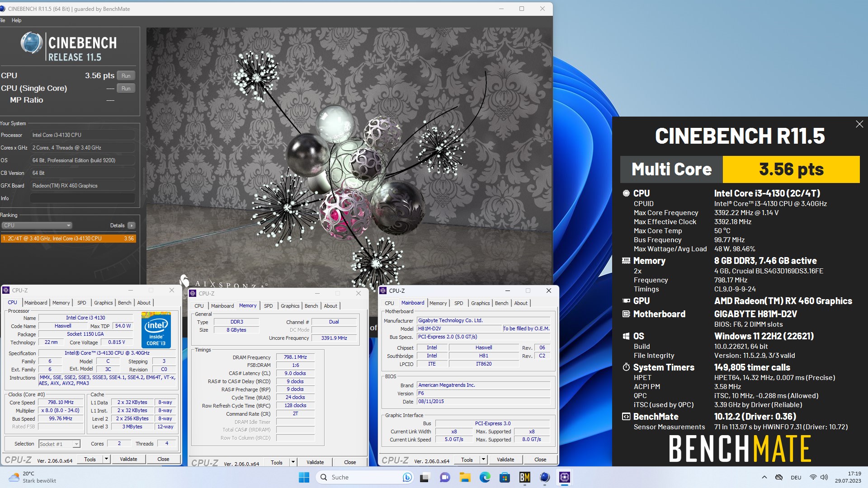
Task: Click the 3.56 pts Multi Core score
Action: [x=791, y=169]
